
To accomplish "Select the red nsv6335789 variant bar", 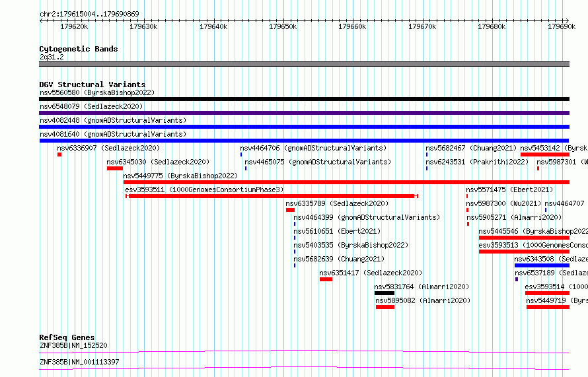I will tap(290, 210).
